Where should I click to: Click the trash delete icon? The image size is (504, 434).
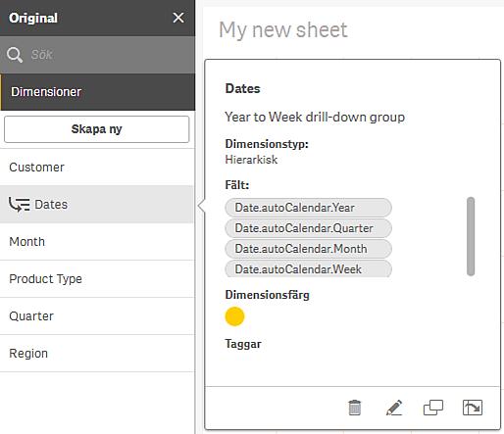point(355,408)
